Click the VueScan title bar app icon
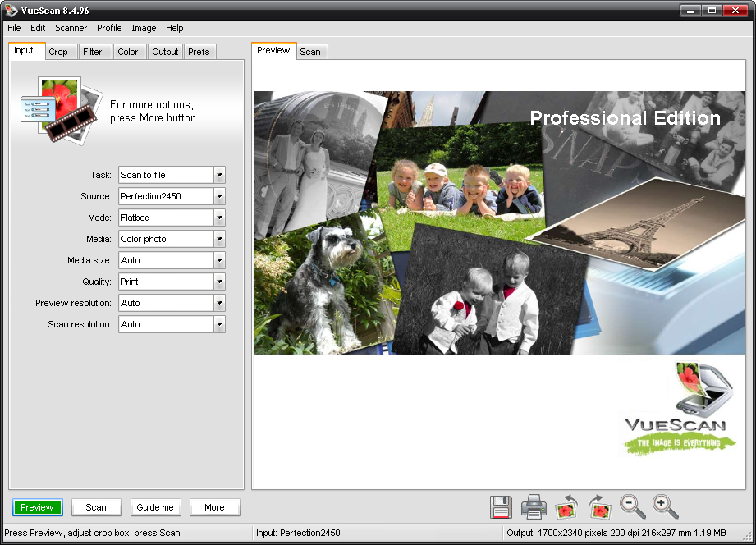Screen dimensions: 756x545 (11, 10)
